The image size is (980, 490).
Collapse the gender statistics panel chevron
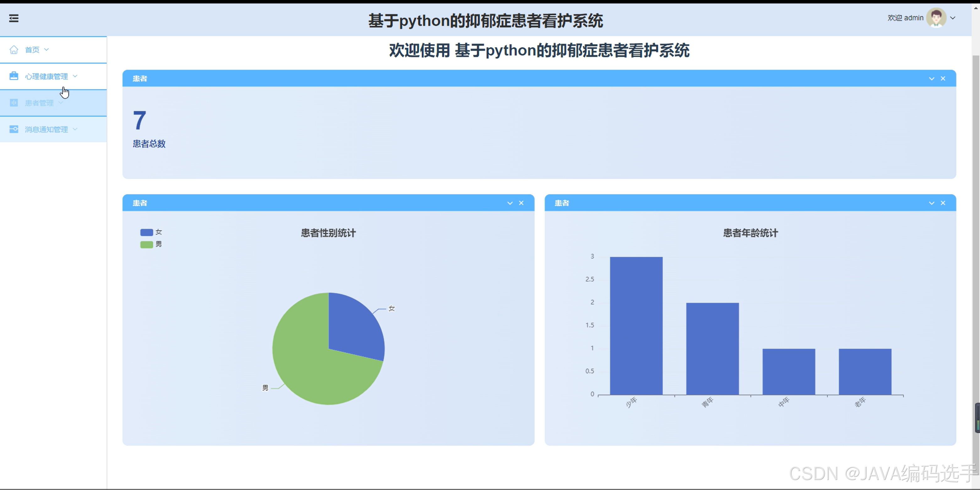(510, 203)
